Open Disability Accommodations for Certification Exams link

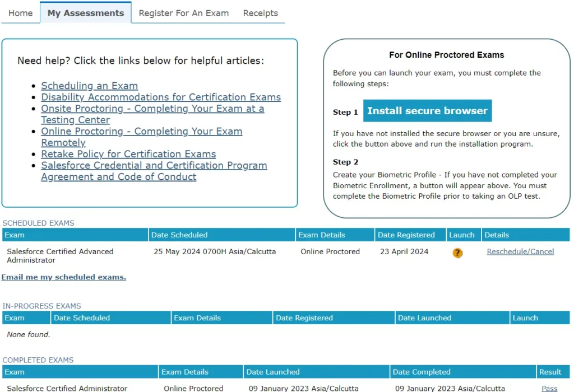click(161, 97)
